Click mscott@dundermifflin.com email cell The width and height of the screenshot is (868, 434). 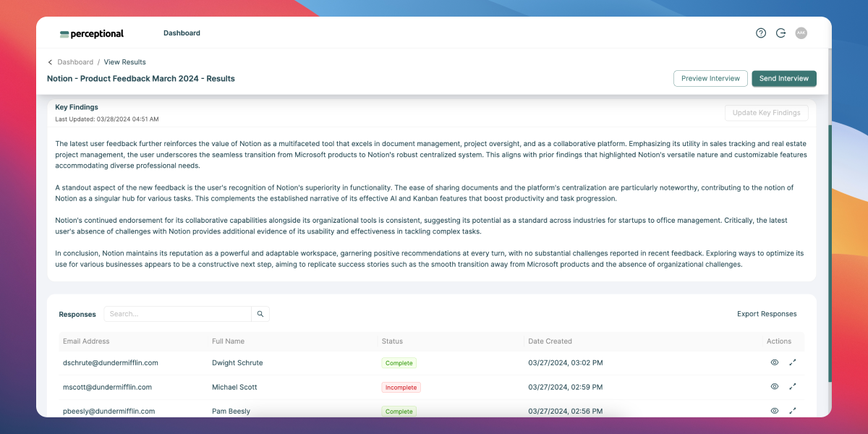[107, 387]
